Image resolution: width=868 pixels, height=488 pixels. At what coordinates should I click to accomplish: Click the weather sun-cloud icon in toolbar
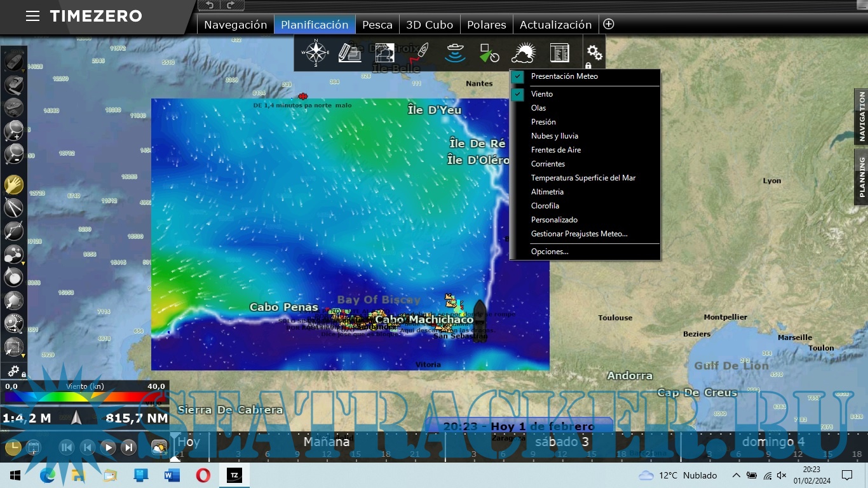pyautogui.click(x=524, y=51)
